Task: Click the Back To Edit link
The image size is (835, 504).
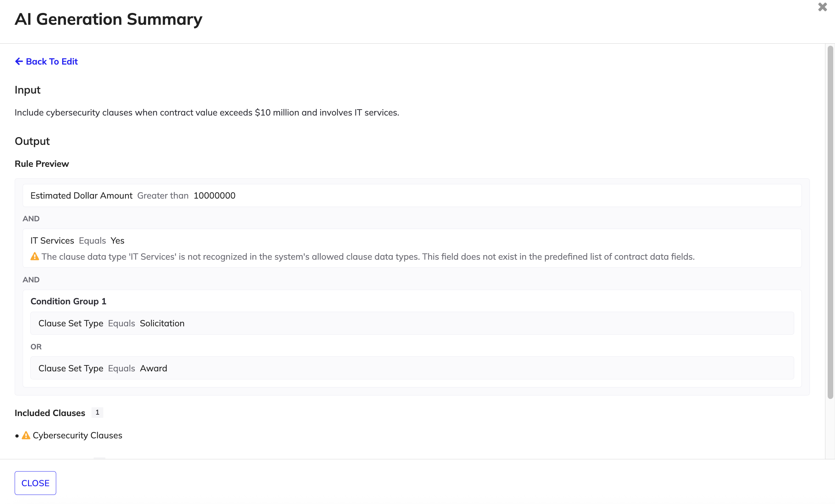Action: pos(46,61)
